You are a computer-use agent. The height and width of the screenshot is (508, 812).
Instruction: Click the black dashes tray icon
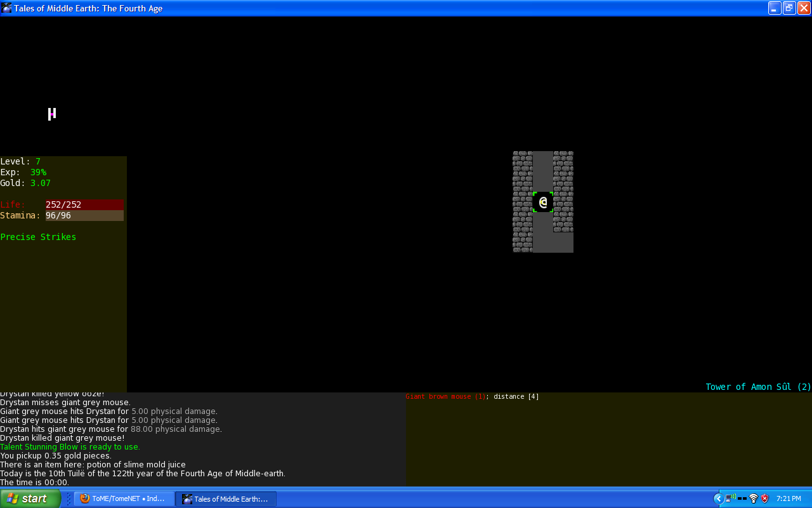tap(742, 498)
